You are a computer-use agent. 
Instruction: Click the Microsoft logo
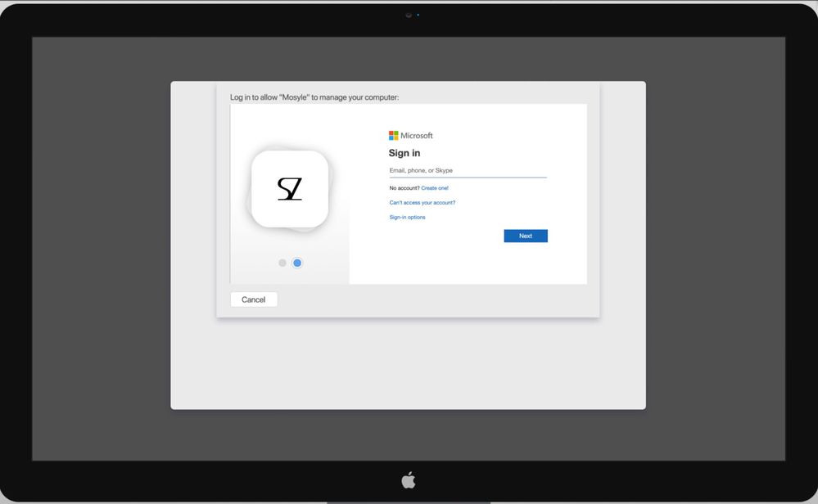click(x=410, y=136)
